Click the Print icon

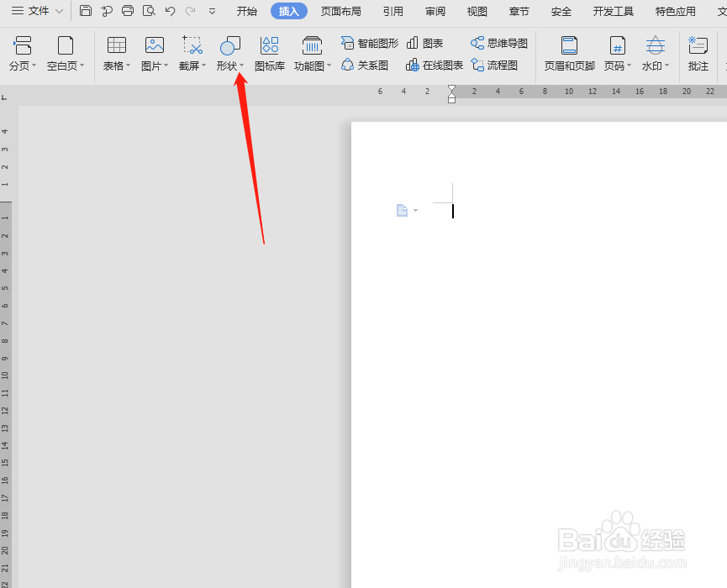point(128,11)
